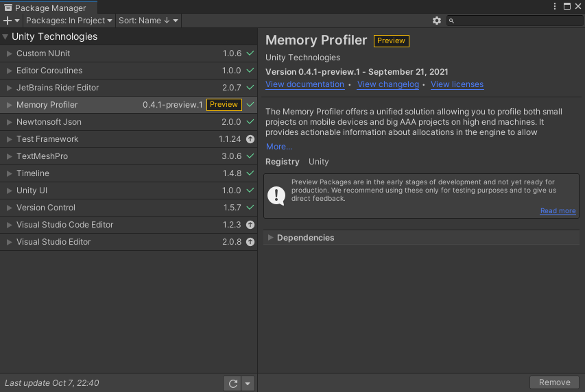Screen dimensions: 585x392
Task: Click the search magnifier icon
Action: tap(451, 21)
